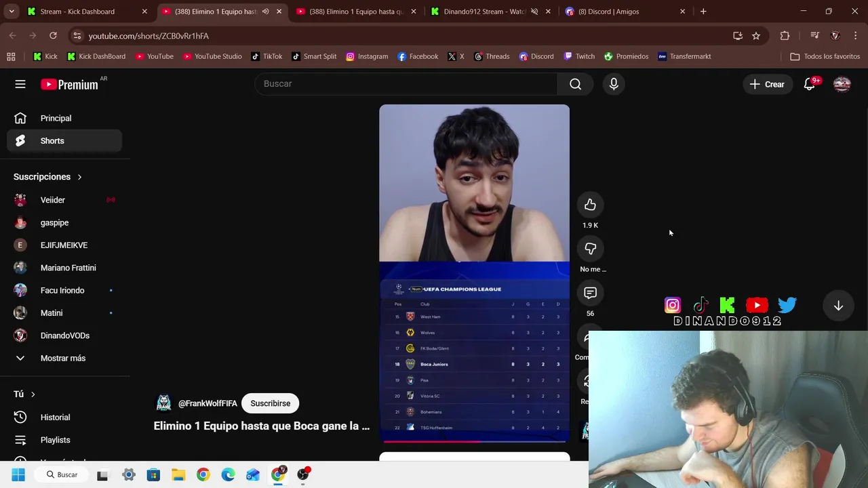Open Settings gear in taskbar
The width and height of the screenshot is (868, 488).
point(128,474)
